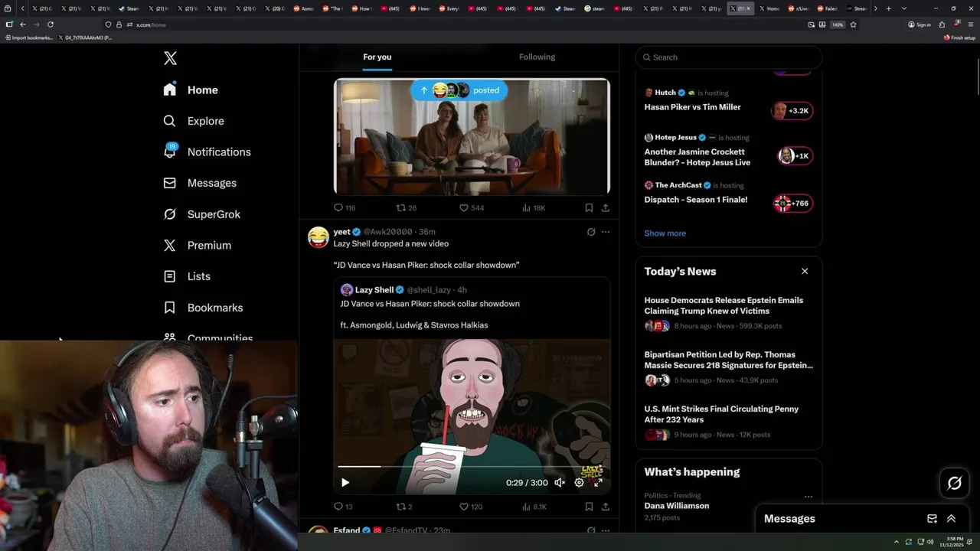This screenshot has height=551, width=980.
Task: Open more options for Dana Williamson trend
Action: click(808, 497)
